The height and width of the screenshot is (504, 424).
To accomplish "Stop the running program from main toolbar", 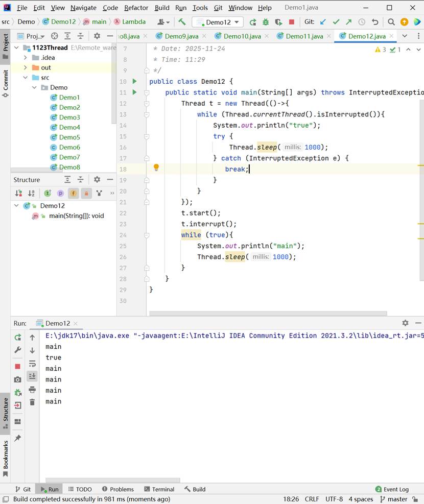I will coord(292,22).
